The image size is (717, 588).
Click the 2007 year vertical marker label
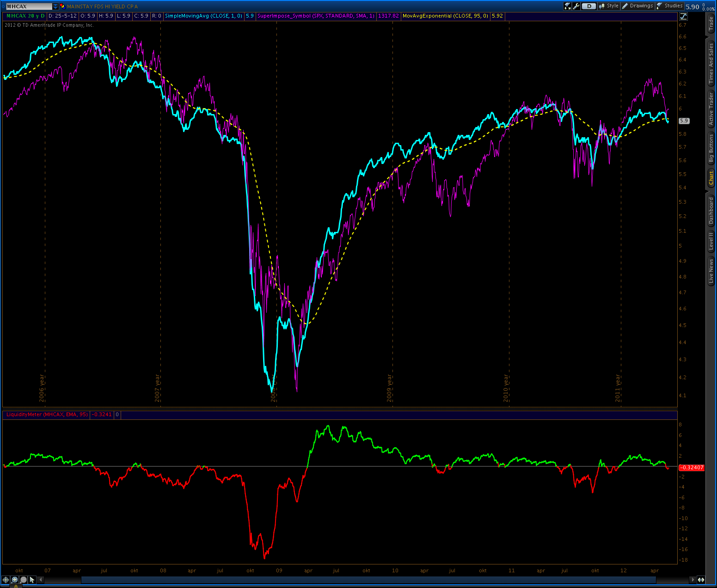click(x=158, y=388)
